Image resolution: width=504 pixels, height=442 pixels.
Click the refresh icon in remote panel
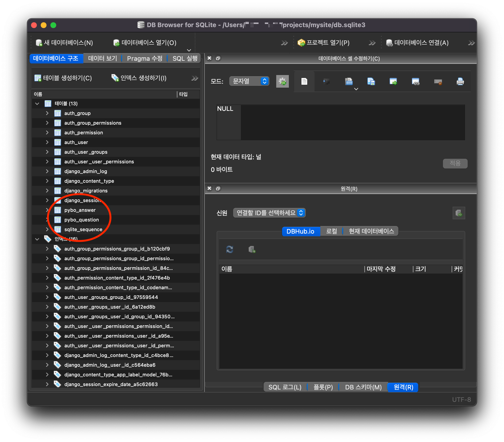coord(229,249)
